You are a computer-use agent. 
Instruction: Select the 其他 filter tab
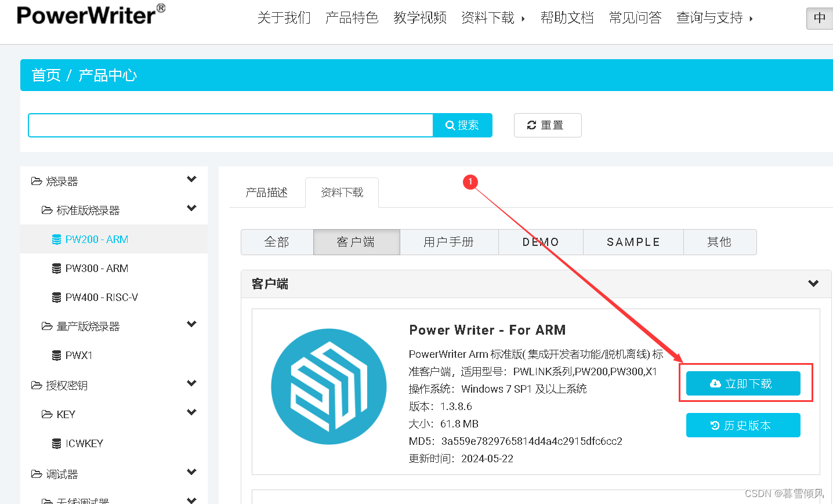pos(720,242)
